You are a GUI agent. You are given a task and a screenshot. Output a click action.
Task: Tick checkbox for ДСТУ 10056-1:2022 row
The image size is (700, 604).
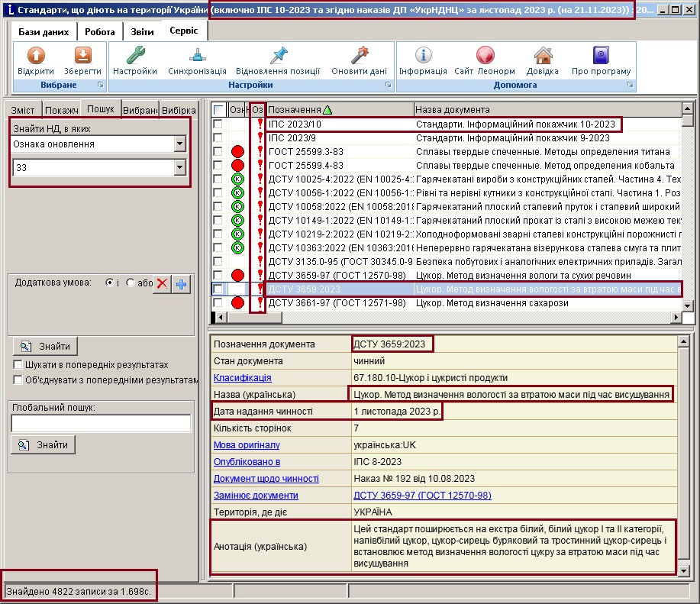(x=218, y=193)
